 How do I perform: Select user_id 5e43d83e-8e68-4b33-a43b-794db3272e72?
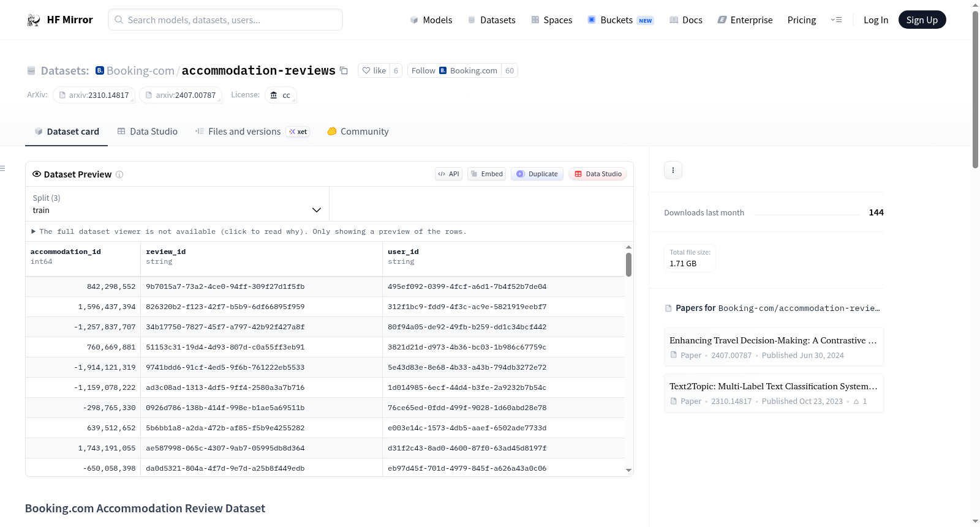coord(503,368)
